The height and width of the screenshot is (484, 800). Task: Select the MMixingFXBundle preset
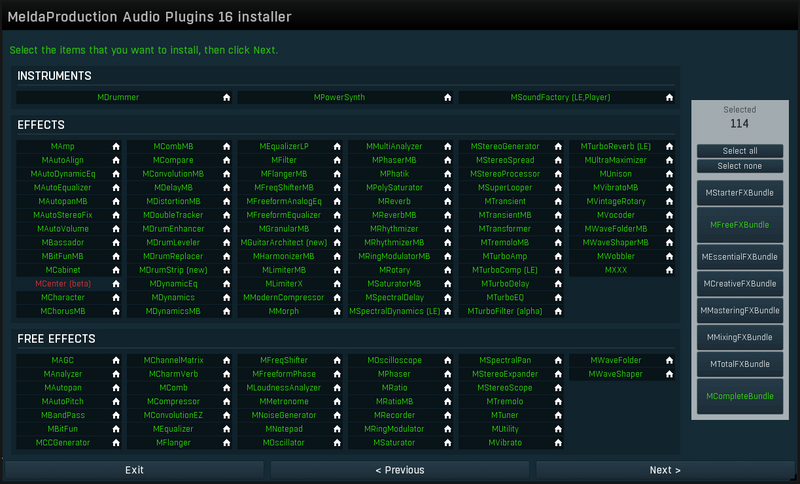click(x=740, y=337)
